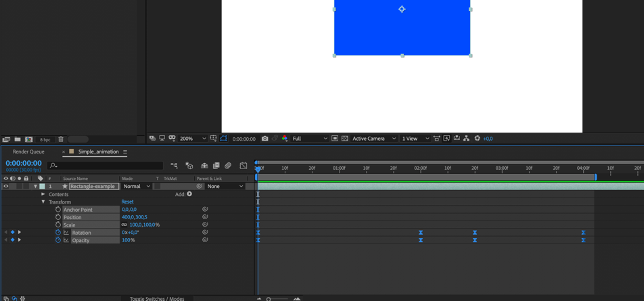
Task: Click Toggle Switches / Modes button
Action: tap(157, 298)
